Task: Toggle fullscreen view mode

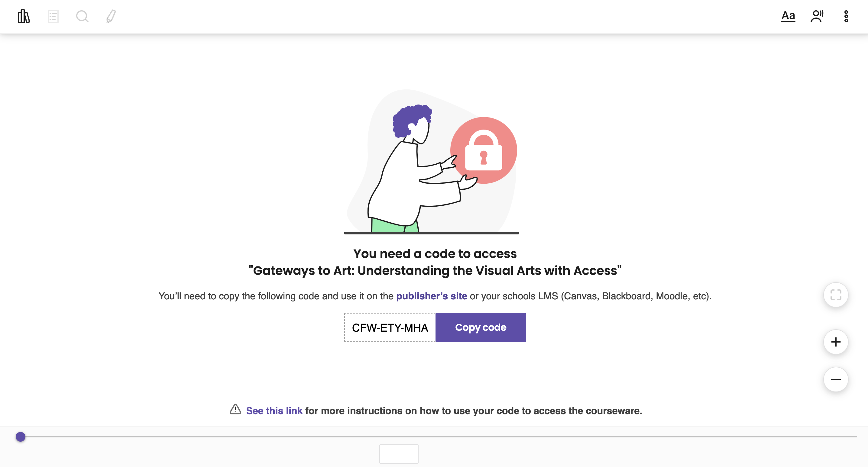Action: coord(836,295)
